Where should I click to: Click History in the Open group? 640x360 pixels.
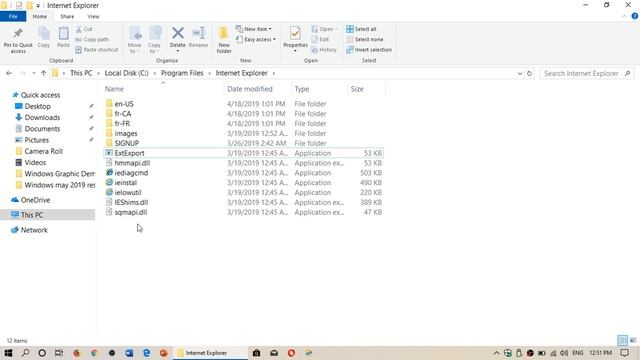(324, 50)
